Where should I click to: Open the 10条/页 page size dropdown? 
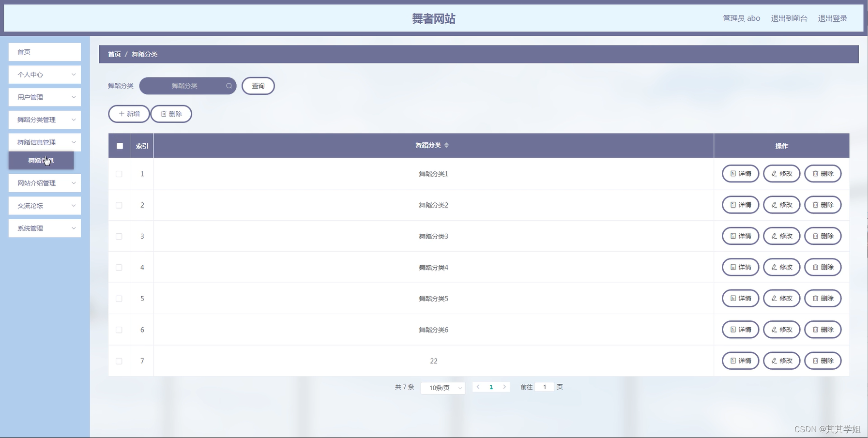click(x=442, y=388)
